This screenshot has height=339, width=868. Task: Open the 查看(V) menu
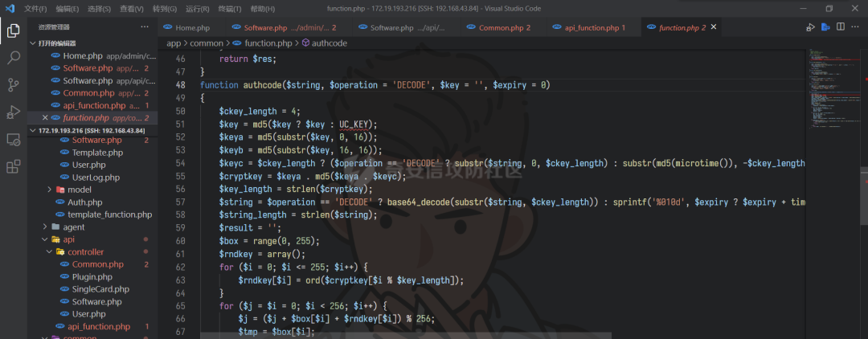[x=132, y=9]
